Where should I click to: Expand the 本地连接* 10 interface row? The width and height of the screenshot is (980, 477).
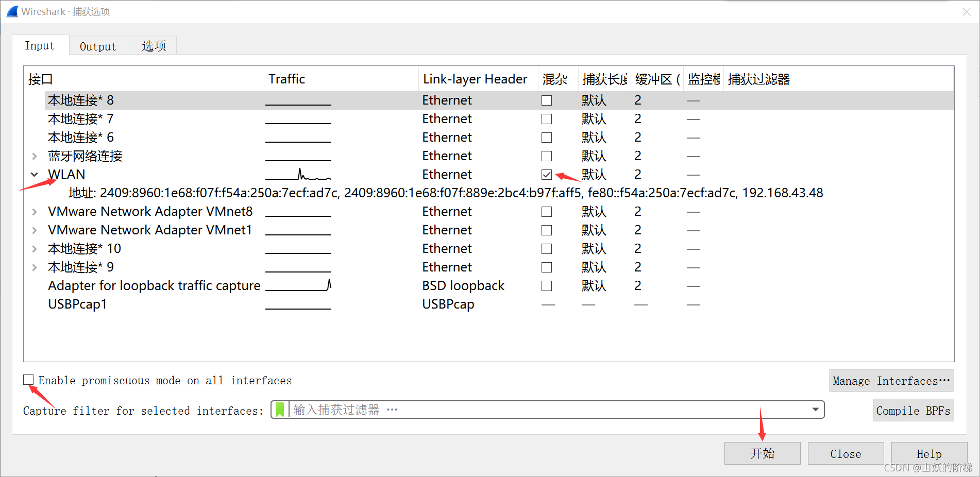click(34, 249)
